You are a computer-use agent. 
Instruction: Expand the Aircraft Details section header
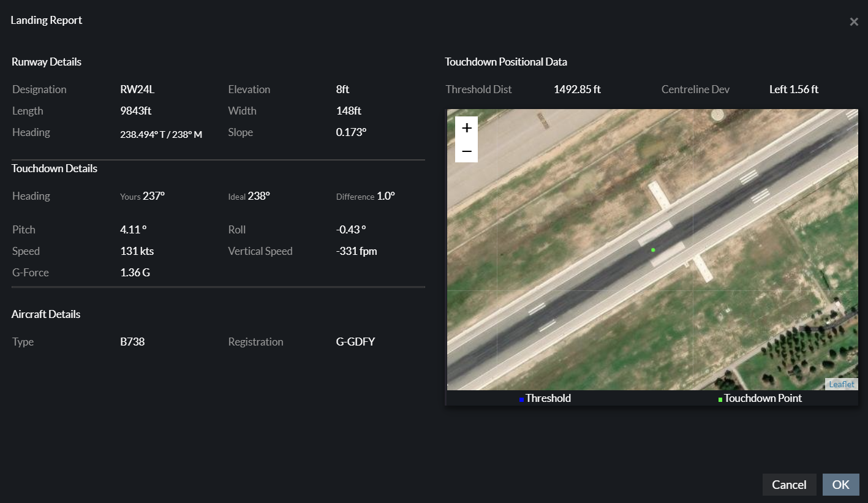pos(45,314)
